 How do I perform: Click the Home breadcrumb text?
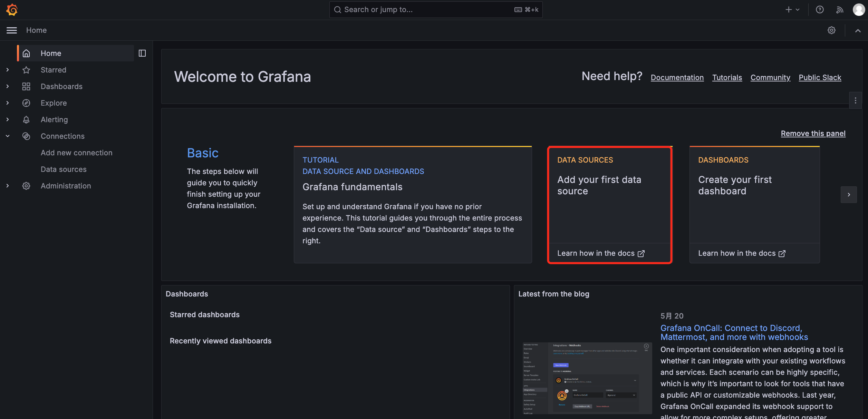click(x=36, y=30)
